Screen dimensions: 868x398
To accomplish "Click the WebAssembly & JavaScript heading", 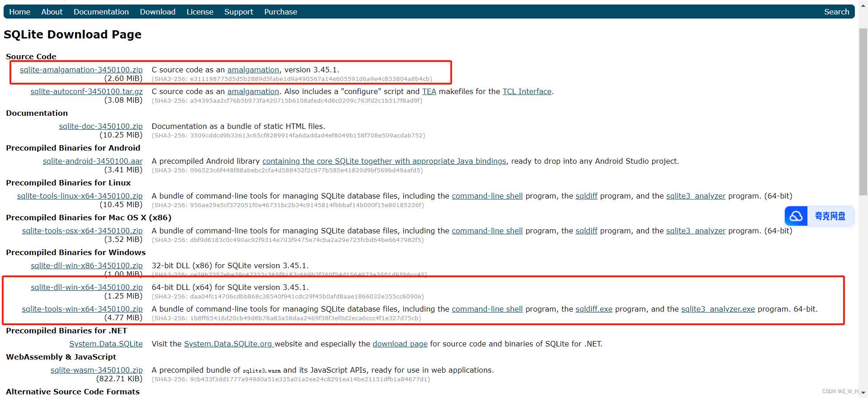I will 61,357.
